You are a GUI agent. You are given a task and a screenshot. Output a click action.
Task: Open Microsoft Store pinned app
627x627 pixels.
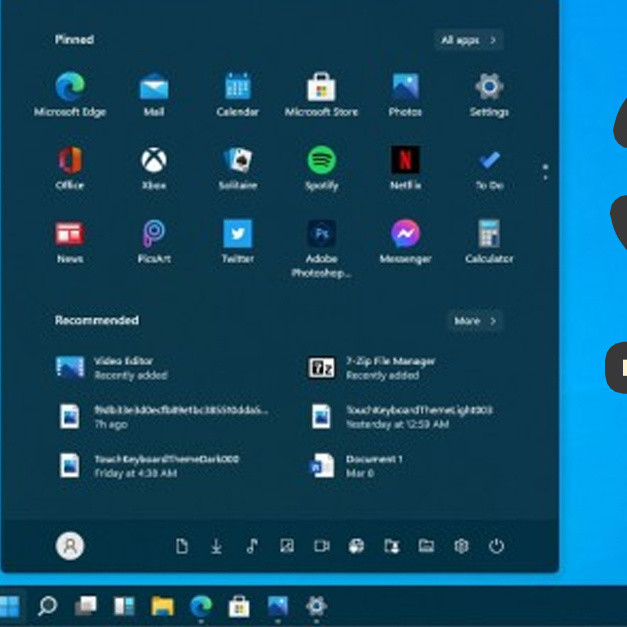click(x=321, y=94)
